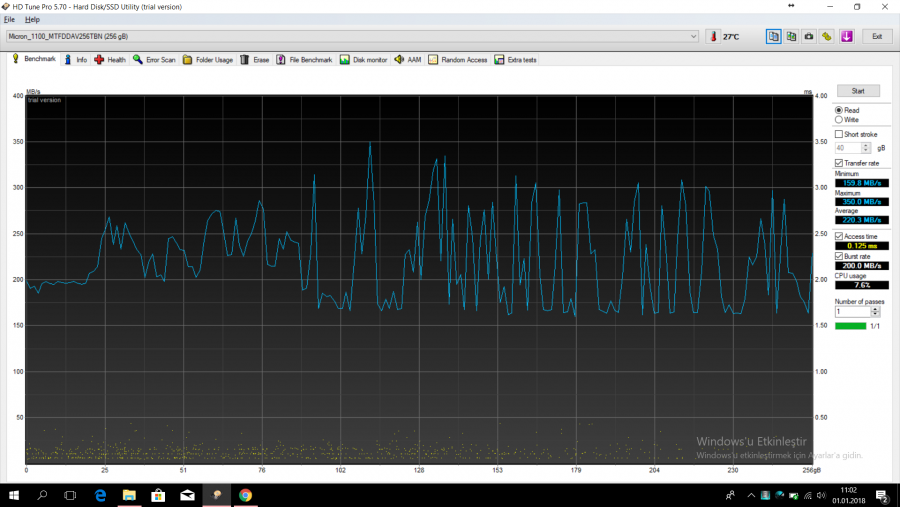Click the 7.6% CPU usage value
900x507 pixels.
[862, 285]
